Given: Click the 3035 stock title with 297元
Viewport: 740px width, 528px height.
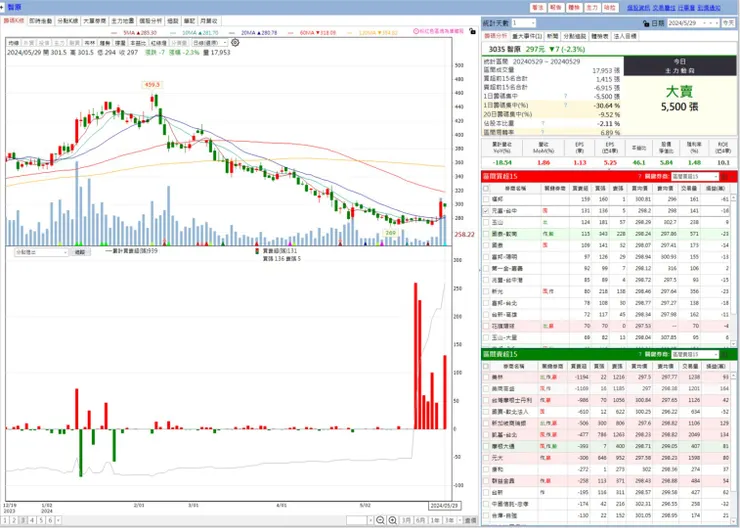Looking at the screenshot, I should 537,49.
